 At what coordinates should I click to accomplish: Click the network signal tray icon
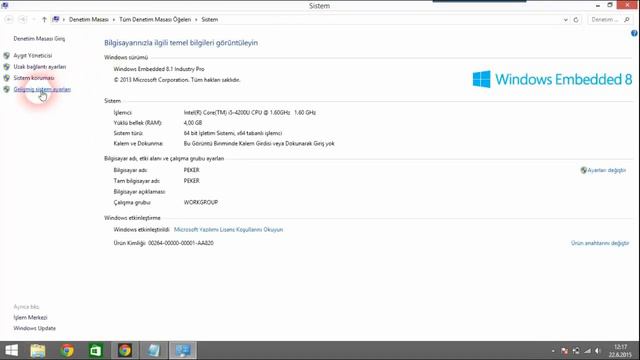(x=587, y=351)
